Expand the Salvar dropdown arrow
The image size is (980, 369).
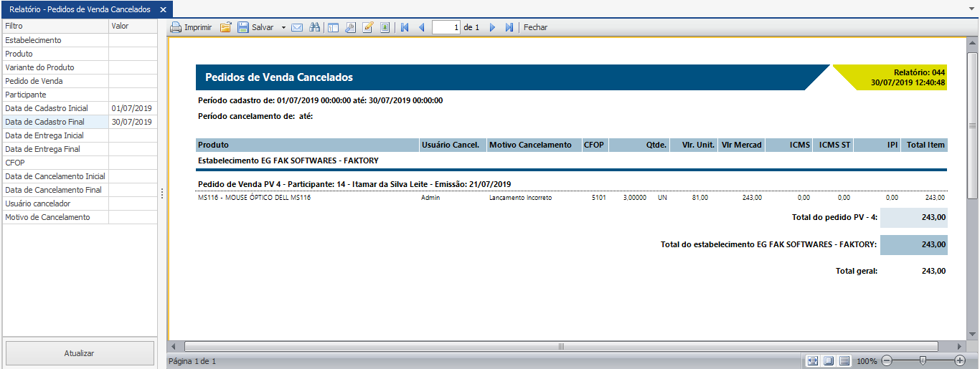tap(283, 27)
